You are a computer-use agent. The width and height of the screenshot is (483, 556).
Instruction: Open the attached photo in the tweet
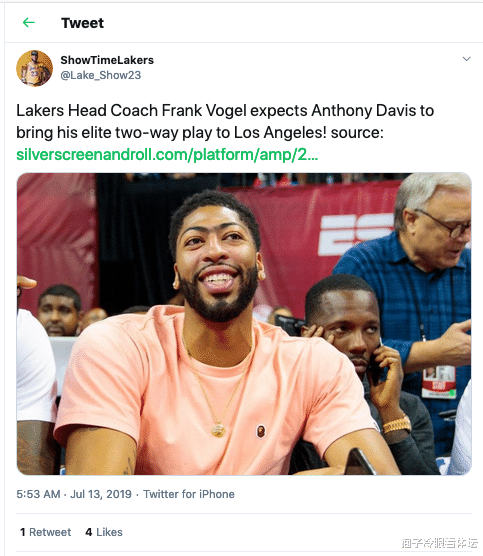(244, 324)
